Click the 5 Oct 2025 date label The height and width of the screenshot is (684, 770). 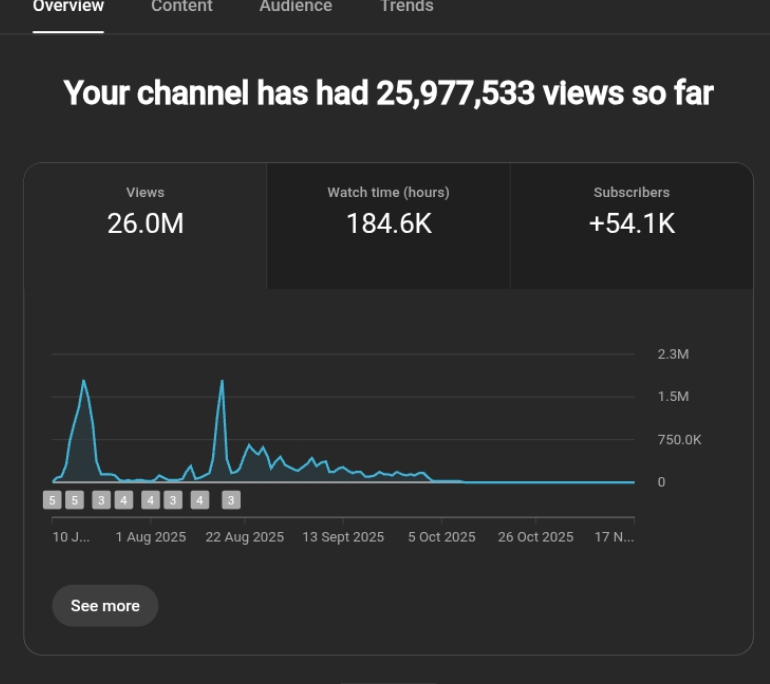[x=441, y=537]
